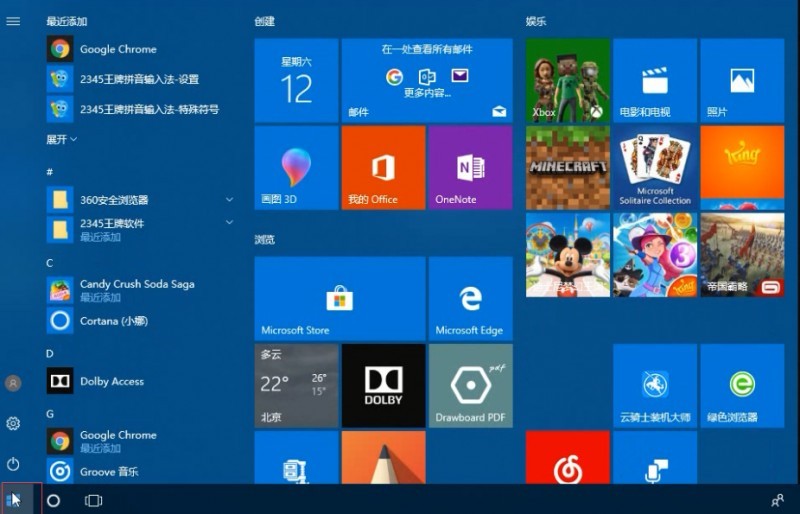Open the orange King game tile
The image size is (800, 514).
pyautogui.click(x=742, y=168)
